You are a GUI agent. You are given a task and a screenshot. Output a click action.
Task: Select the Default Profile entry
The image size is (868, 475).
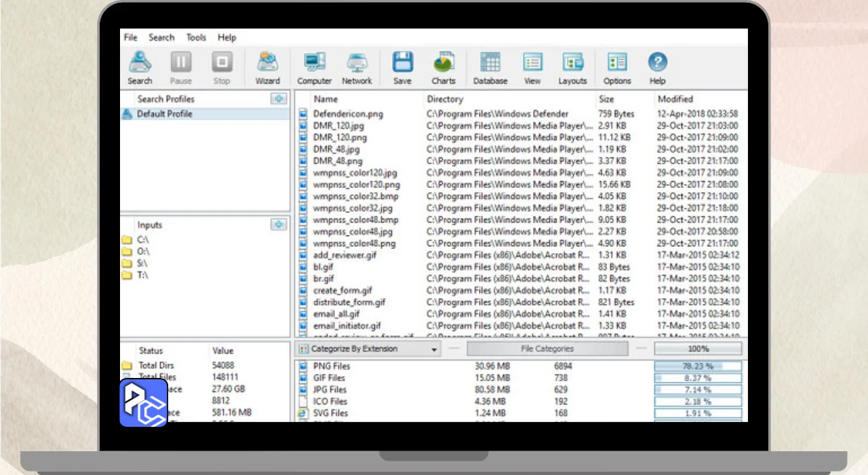(165, 114)
